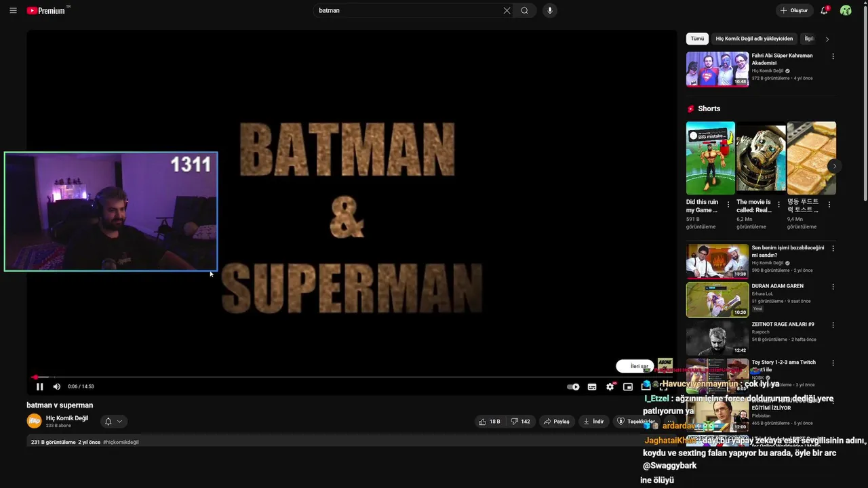868x488 pixels.
Task: Click the batman v superman video title
Action: coord(60,405)
